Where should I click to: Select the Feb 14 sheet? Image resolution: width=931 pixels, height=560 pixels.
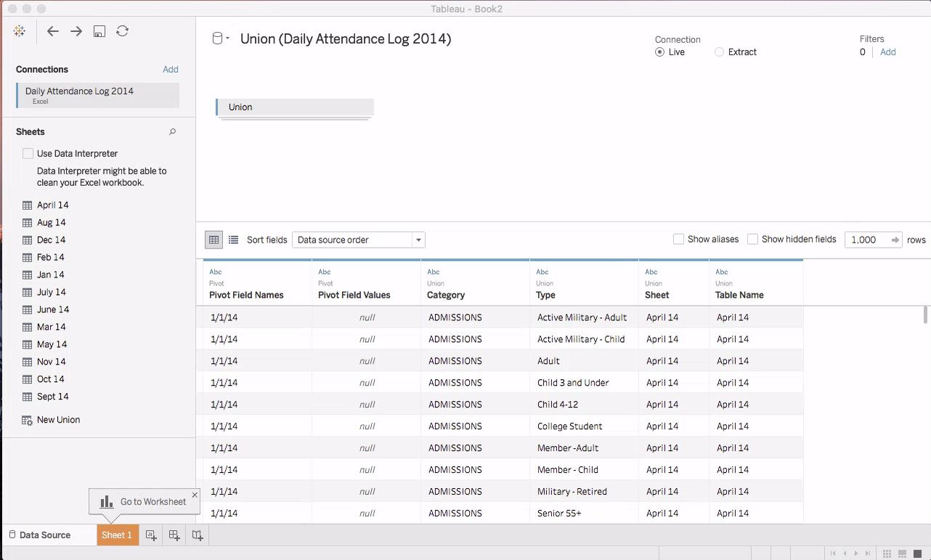(51, 258)
